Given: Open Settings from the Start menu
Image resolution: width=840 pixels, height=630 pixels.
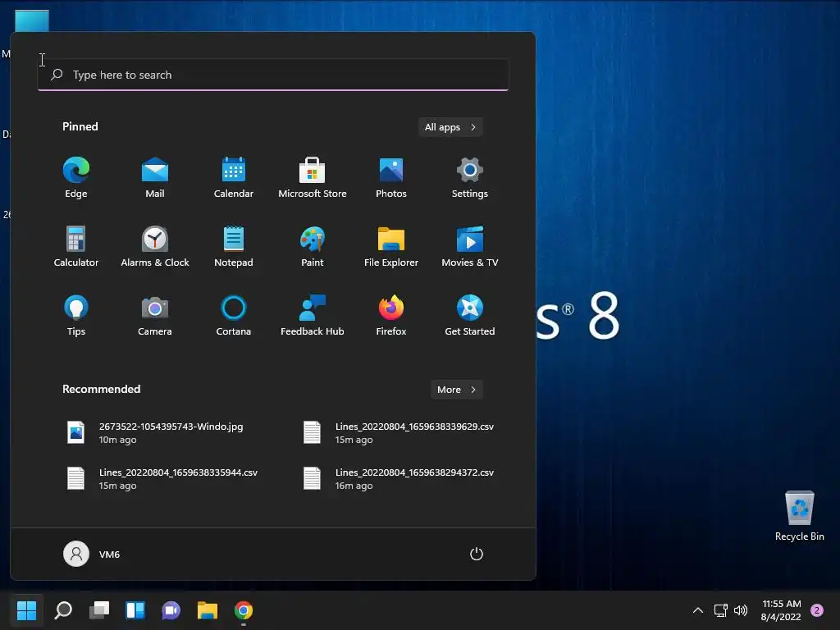Looking at the screenshot, I should tap(470, 178).
